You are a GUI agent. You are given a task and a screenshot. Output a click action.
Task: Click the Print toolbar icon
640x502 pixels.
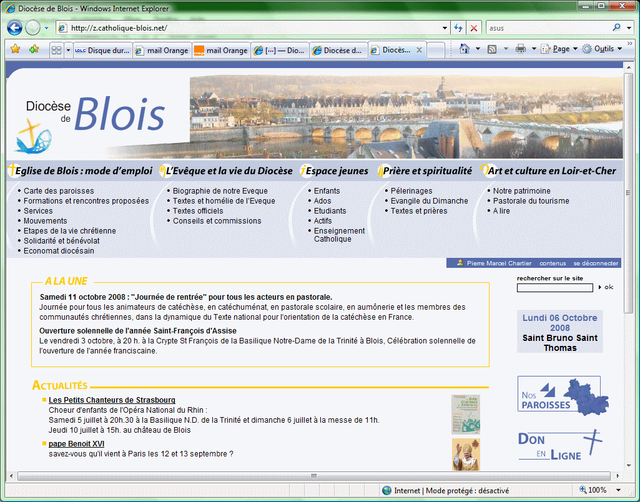click(x=521, y=49)
